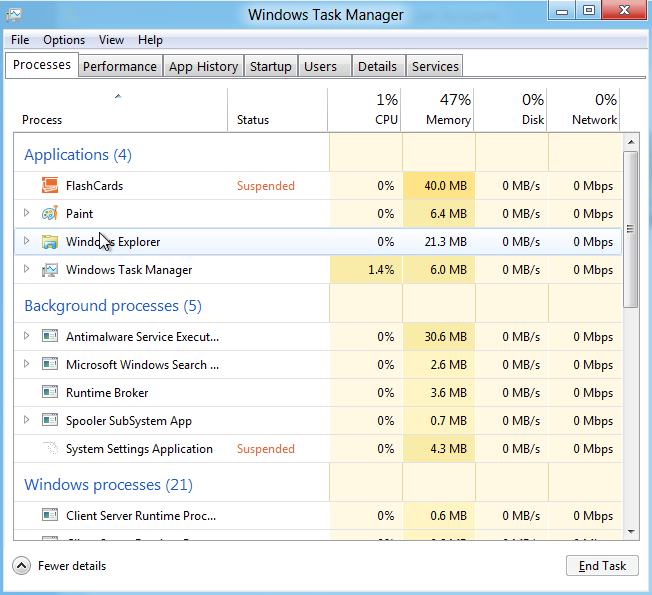Switch to the Services tab
Image resolution: width=652 pixels, height=595 pixels.
click(435, 67)
